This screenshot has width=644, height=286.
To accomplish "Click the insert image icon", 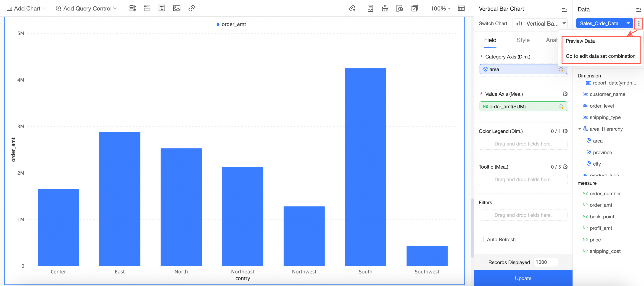I will pyautogui.click(x=177, y=8).
